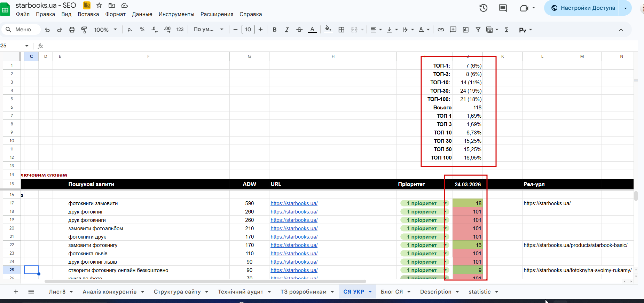
Task: Show the all sheets list
Action: click(x=31, y=292)
